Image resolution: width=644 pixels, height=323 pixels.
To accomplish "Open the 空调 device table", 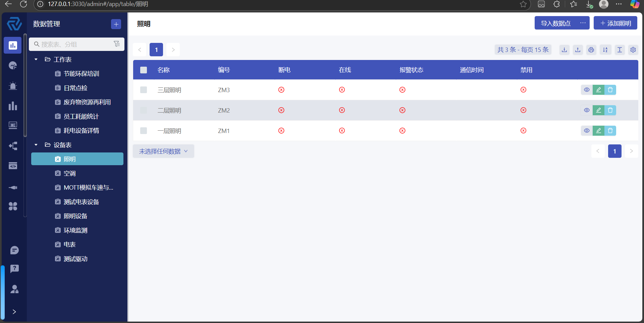I will pyautogui.click(x=70, y=174).
